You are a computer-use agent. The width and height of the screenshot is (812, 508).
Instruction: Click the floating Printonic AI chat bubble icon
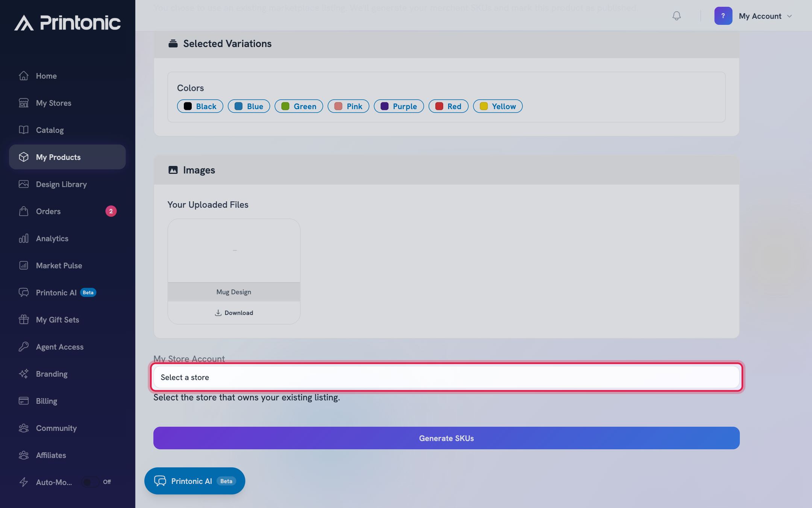(160, 481)
